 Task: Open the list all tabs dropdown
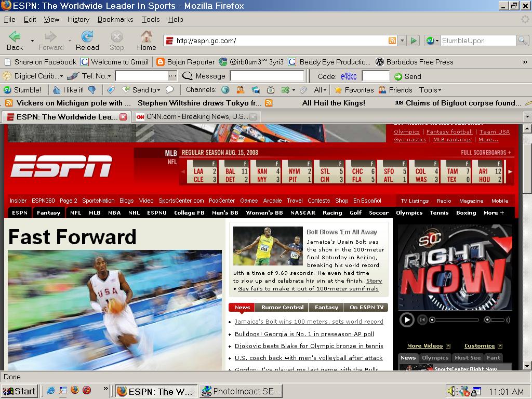click(x=527, y=117)
